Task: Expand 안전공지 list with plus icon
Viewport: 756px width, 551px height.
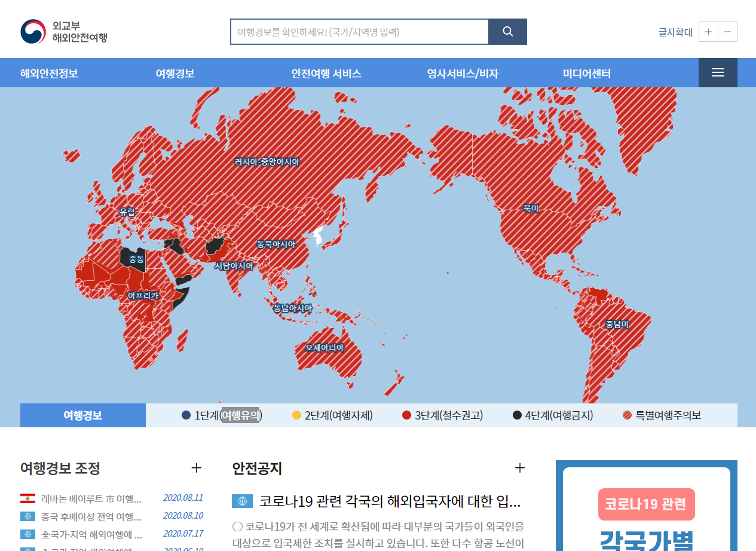Action: (x=520, y=468)
